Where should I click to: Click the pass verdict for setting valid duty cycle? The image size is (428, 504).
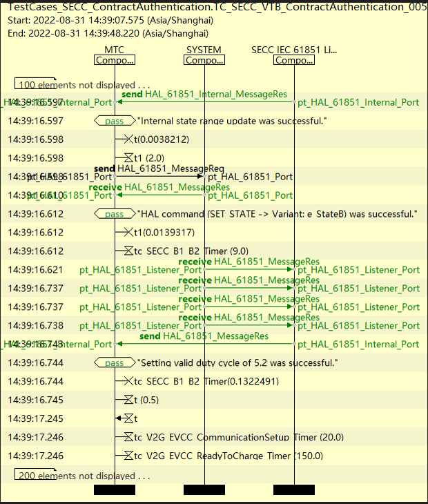tap(115, 362)
